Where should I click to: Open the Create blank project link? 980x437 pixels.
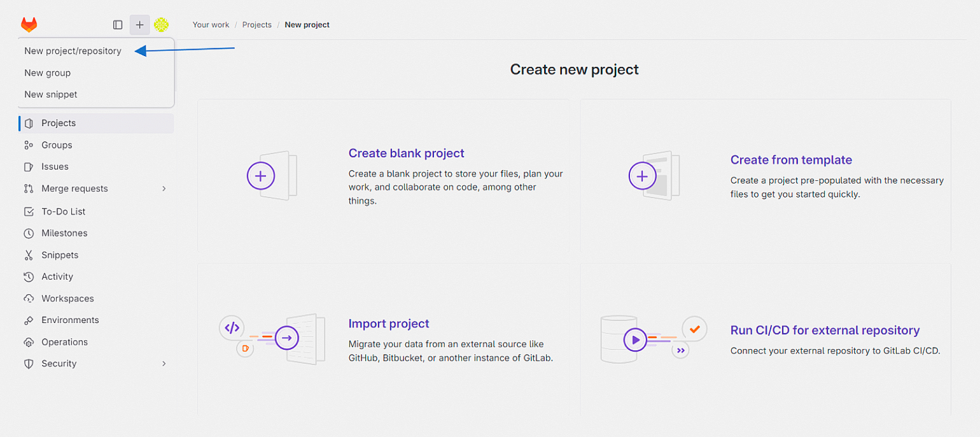[407, 154]
